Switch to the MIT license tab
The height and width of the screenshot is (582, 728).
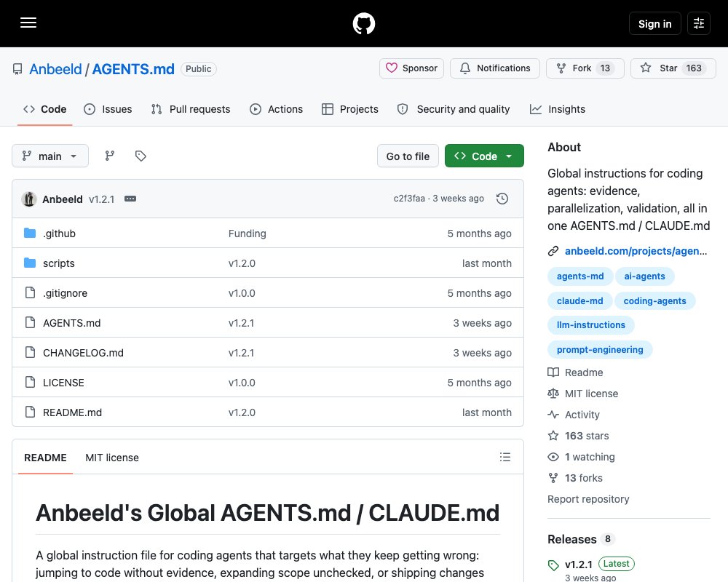point(112,458)
